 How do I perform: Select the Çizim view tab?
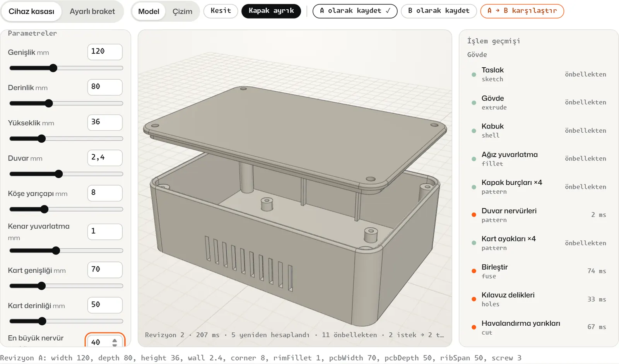coord(182,12)
